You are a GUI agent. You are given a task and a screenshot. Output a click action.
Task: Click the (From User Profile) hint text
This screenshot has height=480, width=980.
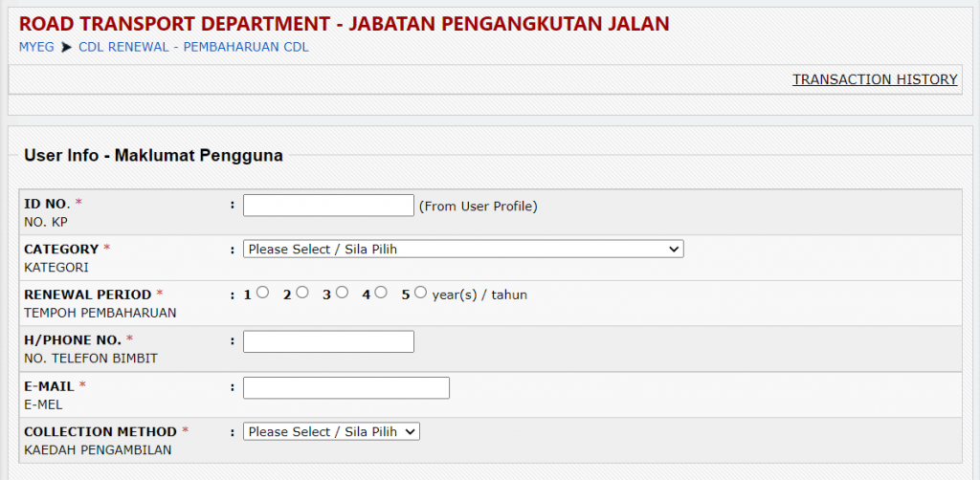tap(478, 206)
